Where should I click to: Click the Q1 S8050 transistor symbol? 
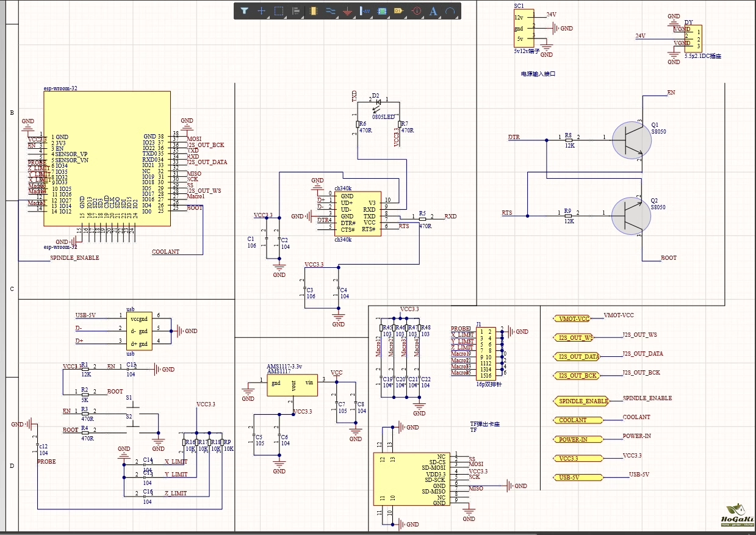(x=631, y=139)
